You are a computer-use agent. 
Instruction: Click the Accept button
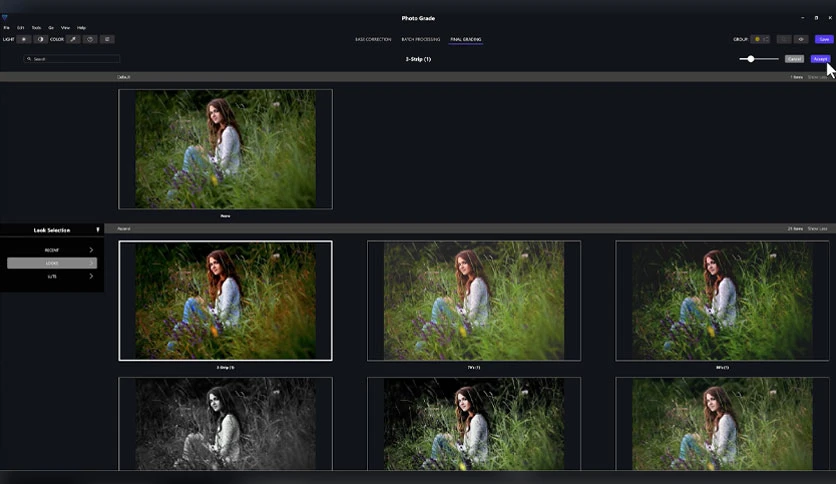pyautogui.click(x=821, y=59)
